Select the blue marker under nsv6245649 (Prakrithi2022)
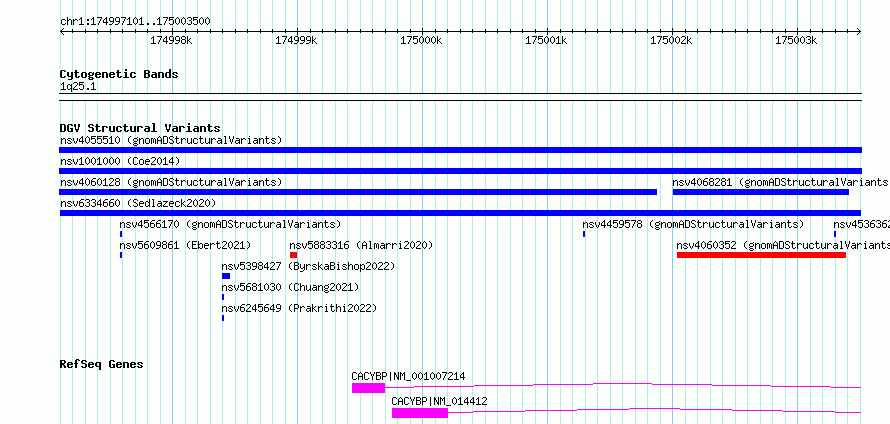The image size is (890, 424). coord(223,318)
